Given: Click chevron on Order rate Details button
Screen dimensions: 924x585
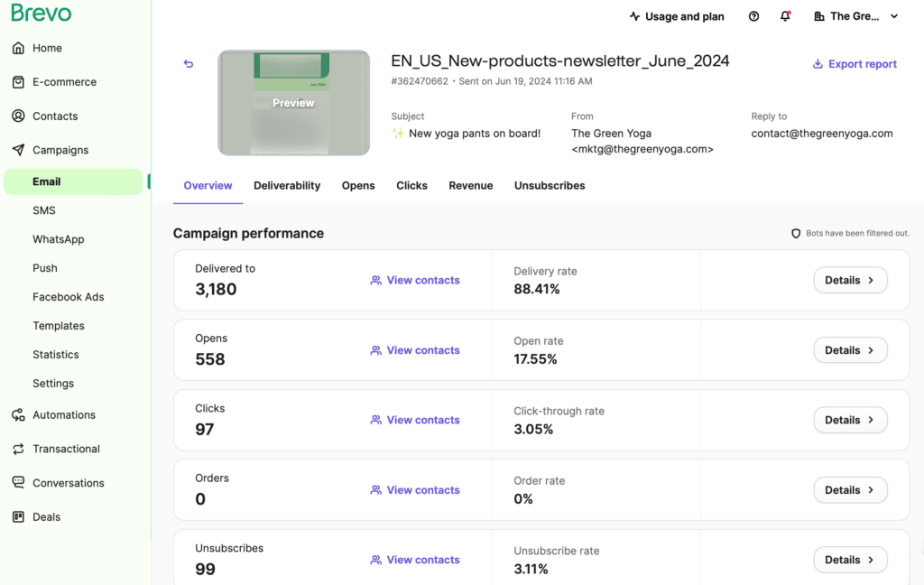Looking at the screenshot, I should 871,490.
